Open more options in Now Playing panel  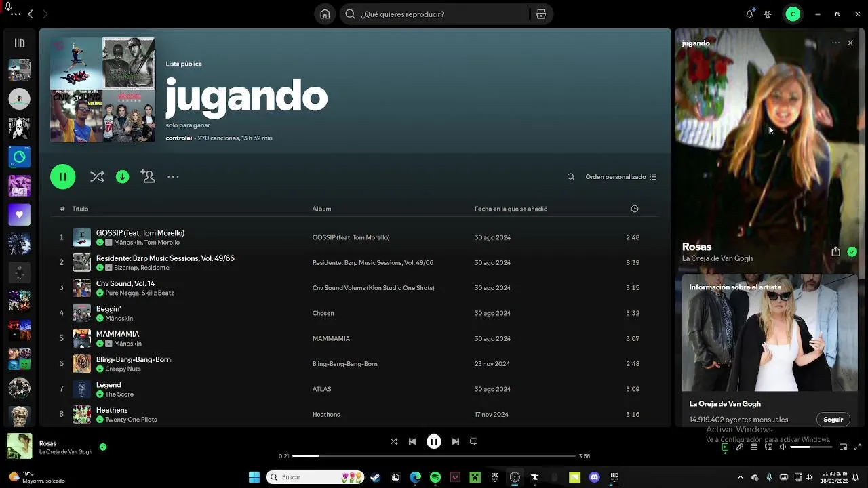pyautogui.click(x=835, y=43)
